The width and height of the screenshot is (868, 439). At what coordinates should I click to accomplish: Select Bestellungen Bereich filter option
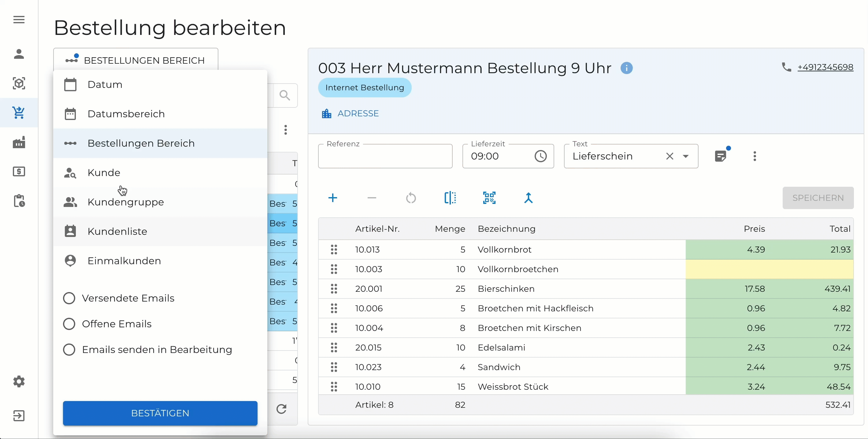coord(141,143)
